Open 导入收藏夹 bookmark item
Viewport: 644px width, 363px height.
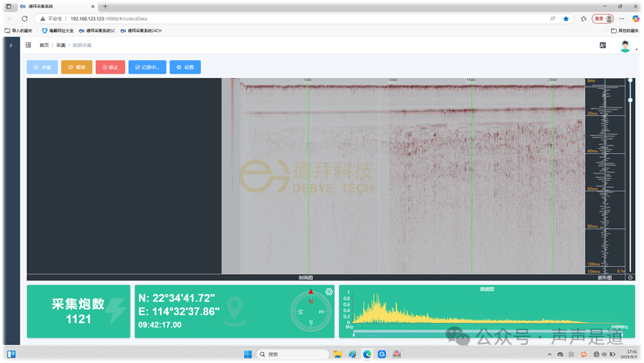coord(18,30)
